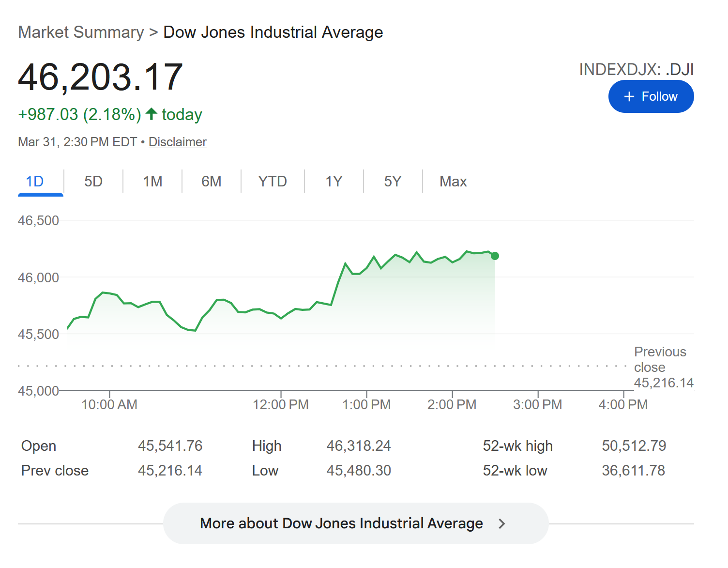Image resolution: width=728 pixels, height=568 pixels.
Task: Click the plus icon on Follow button
Action: click(x=629, y=97)
